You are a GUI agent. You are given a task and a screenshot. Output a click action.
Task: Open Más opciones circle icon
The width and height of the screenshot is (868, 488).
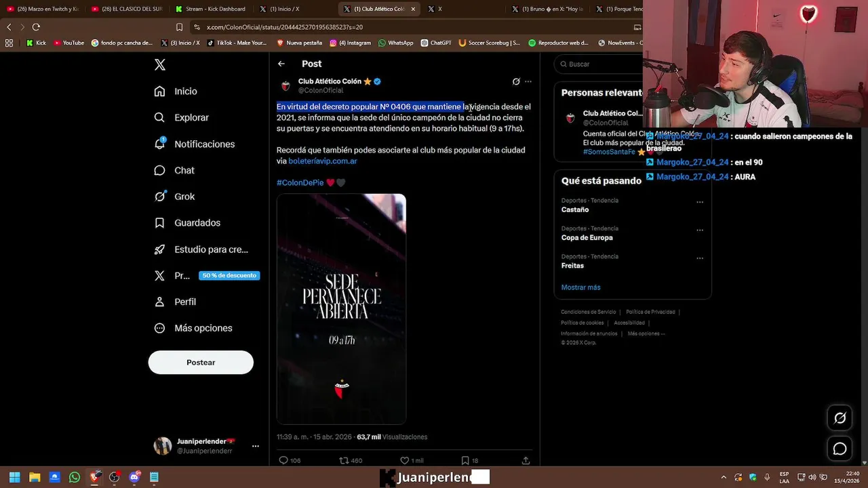coord(159,328)
